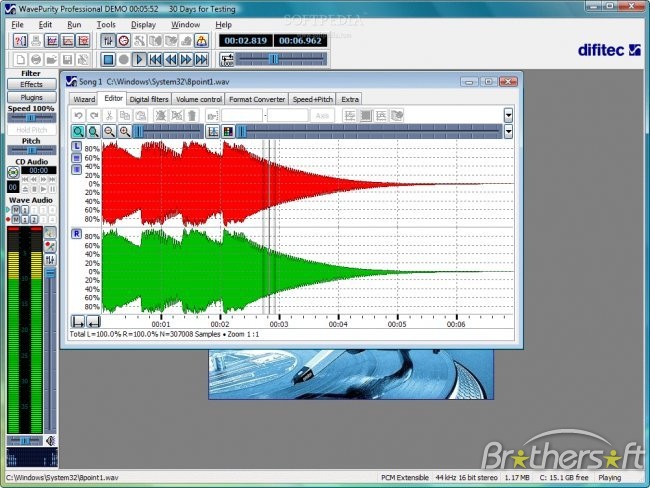Open the File menu
The width and height of the screenshot is (650, 488).
(x=17, y=25)
